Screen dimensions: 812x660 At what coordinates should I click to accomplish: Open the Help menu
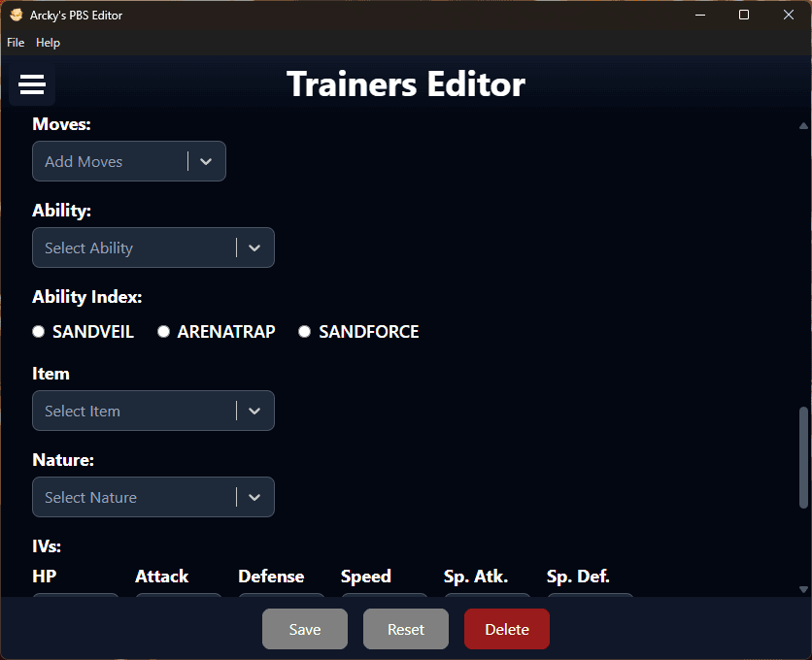[48, 43]
